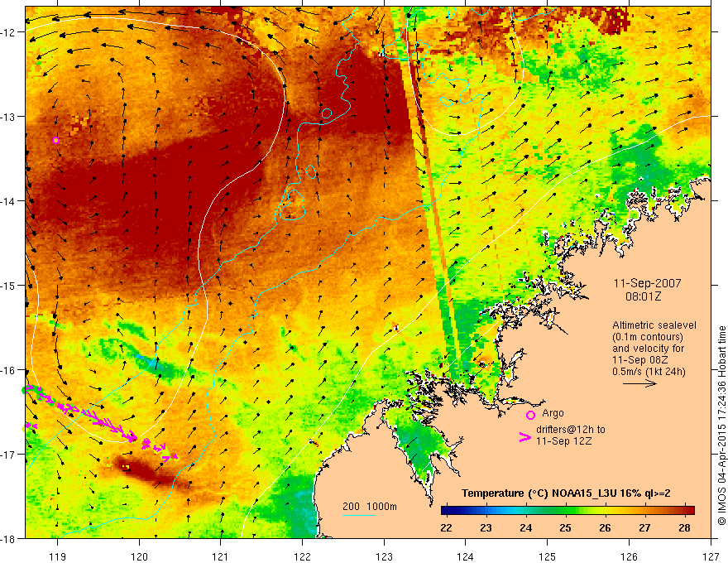
Task: Click the temperature color bar at 24
Action: tap(526, 511)
